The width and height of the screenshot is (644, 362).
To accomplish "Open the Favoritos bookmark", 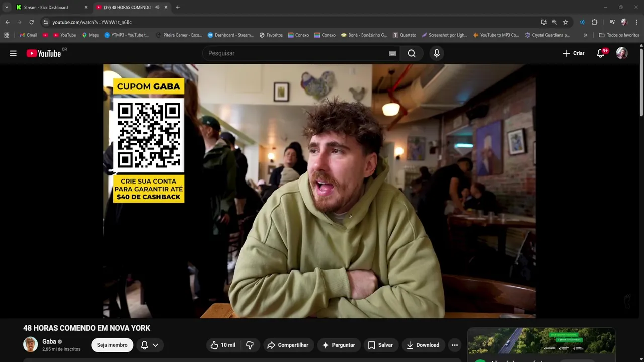I will (271, 35).
